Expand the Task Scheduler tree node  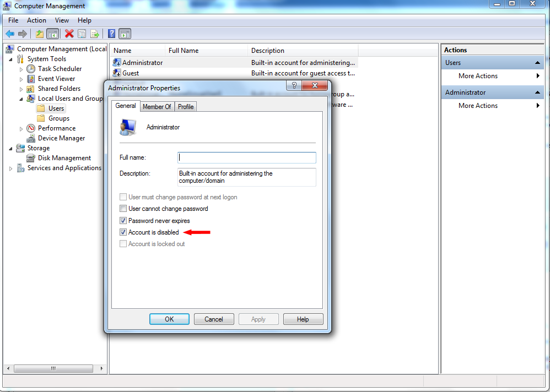[x=21, y=69]
